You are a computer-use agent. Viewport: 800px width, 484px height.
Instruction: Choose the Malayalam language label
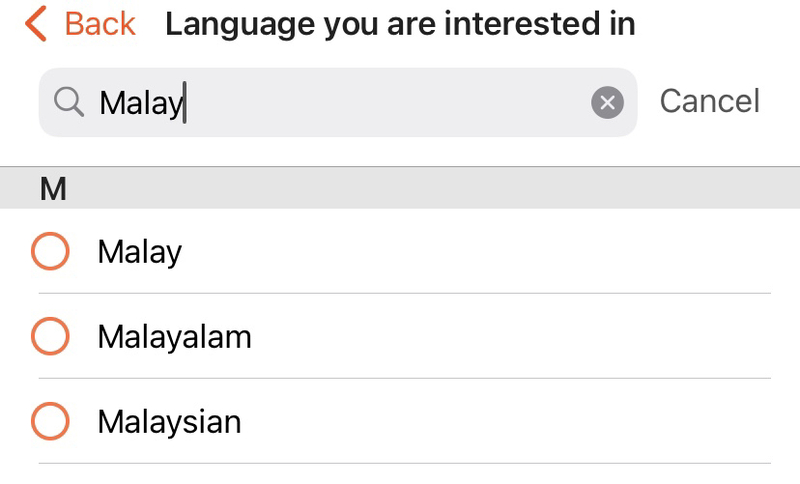(174, 338)
